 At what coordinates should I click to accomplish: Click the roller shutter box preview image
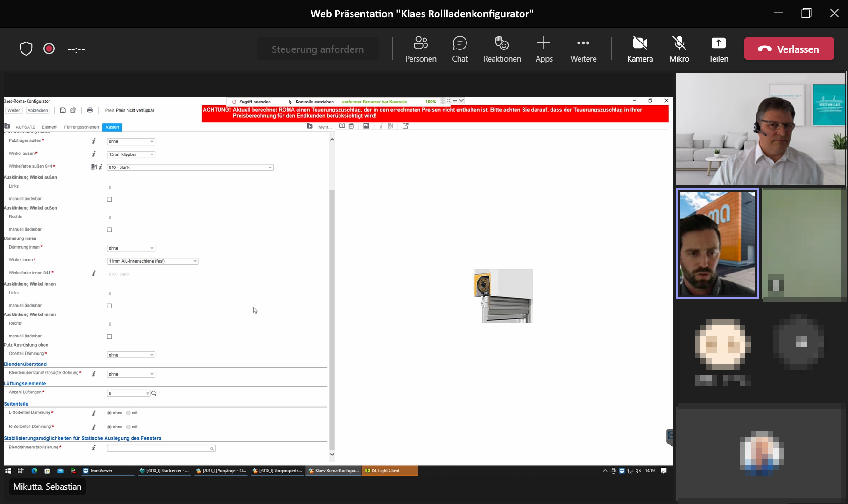[503, 296]
